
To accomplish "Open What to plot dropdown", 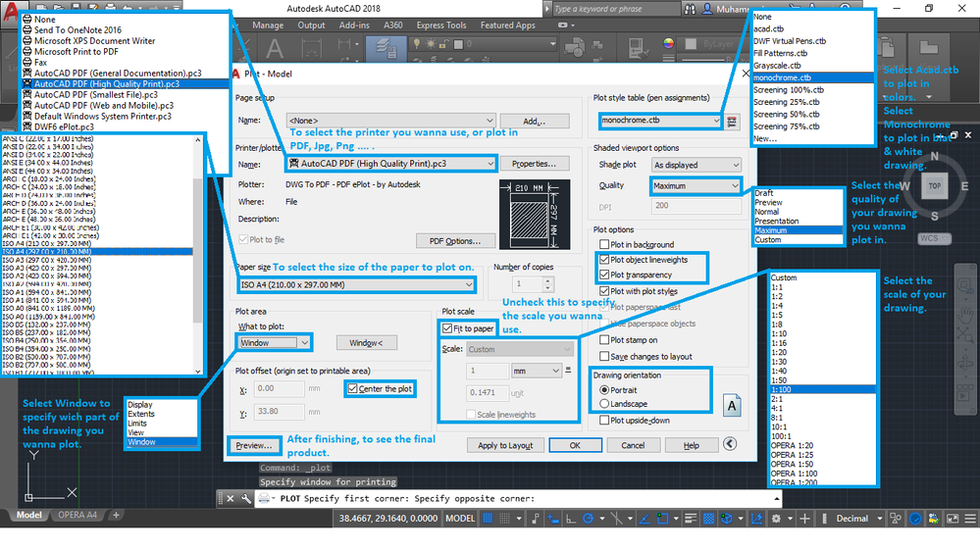I will (274, 343).
